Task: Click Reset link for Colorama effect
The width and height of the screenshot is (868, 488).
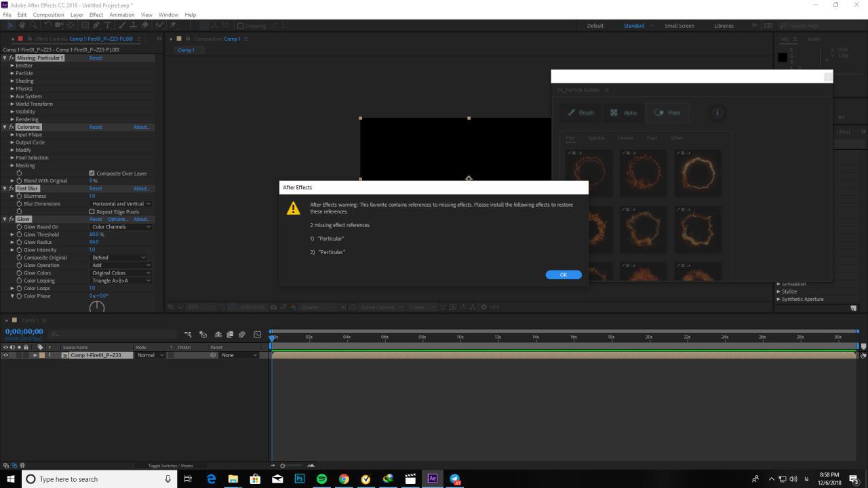Action: point(96,127)
